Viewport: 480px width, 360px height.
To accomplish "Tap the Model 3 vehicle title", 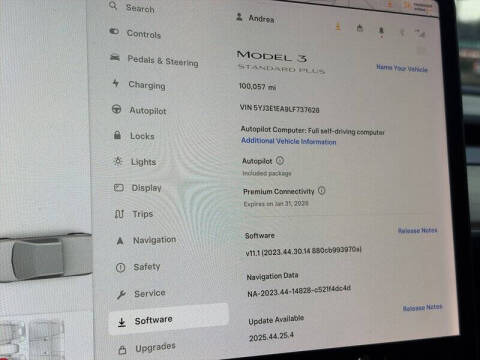I will click(272, 56).
